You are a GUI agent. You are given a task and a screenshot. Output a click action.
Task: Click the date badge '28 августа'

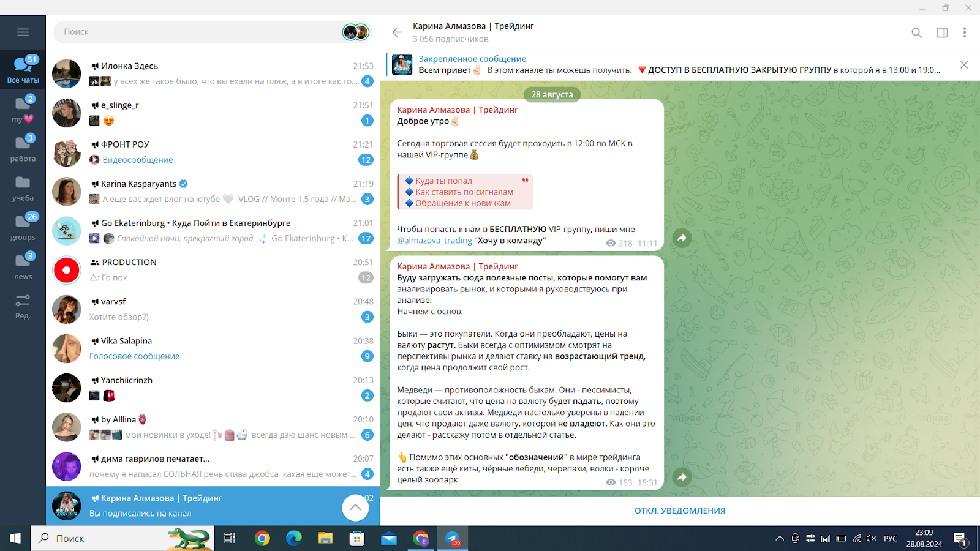[x=552, y=94]
